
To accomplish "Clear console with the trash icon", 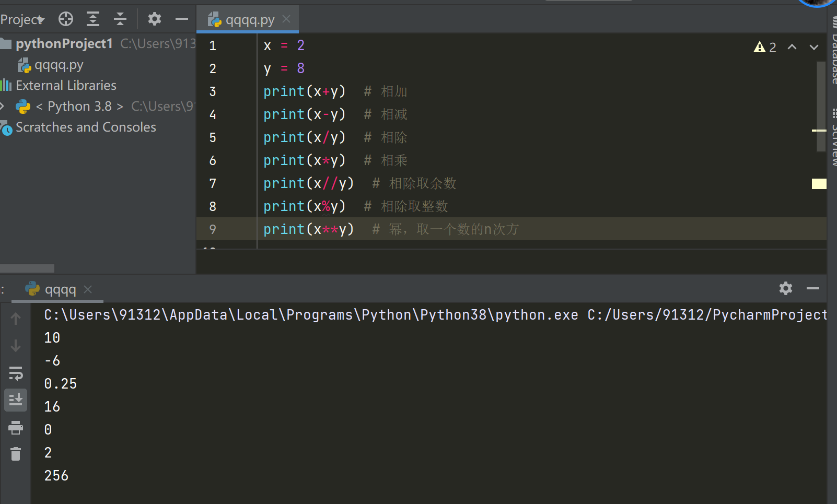I will 16,454.
